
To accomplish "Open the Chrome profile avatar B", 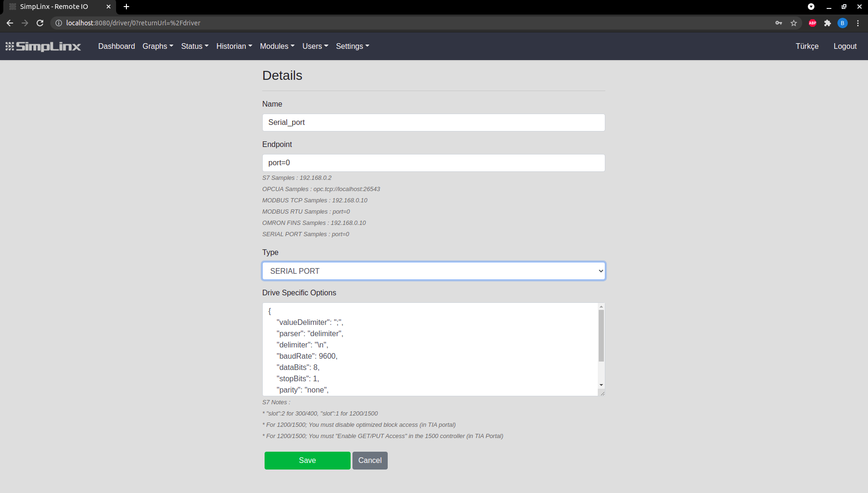I will tap(843, 23).
